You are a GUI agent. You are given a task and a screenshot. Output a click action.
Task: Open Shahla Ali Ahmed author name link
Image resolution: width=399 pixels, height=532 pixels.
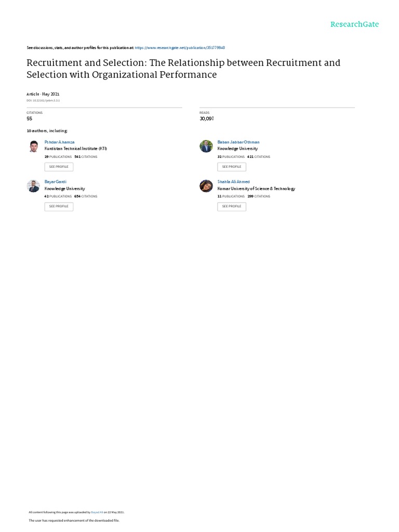(x=233, y=181)
